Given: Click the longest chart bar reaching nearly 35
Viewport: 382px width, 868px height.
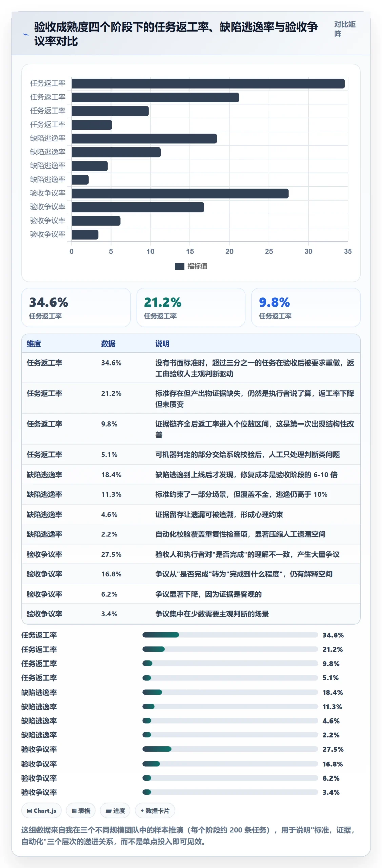Looking at the screenshot, I should tap(208, 84).
